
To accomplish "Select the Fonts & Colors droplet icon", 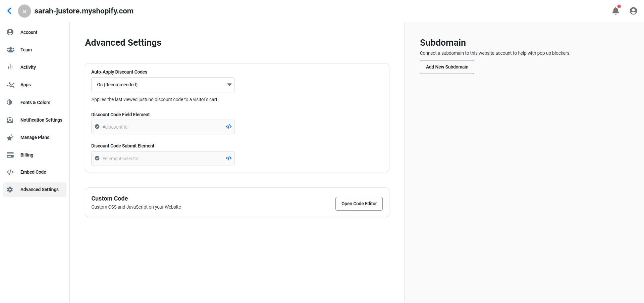I will click(x=10, y=102).
